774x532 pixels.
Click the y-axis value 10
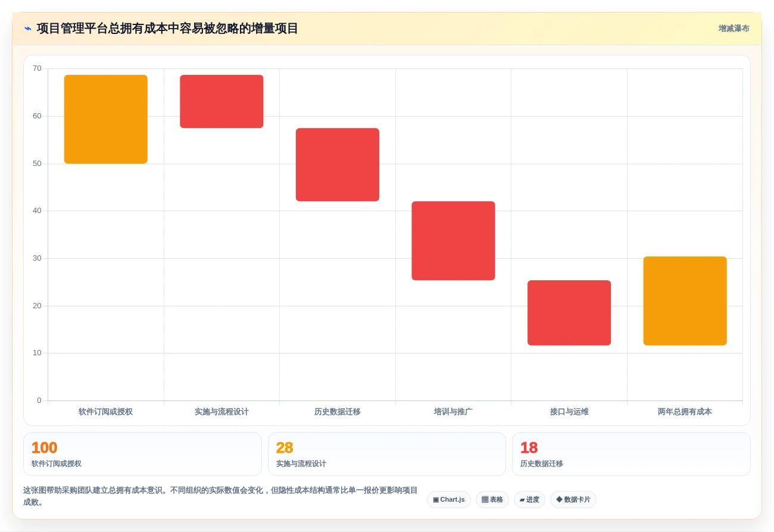click(37, 353)
